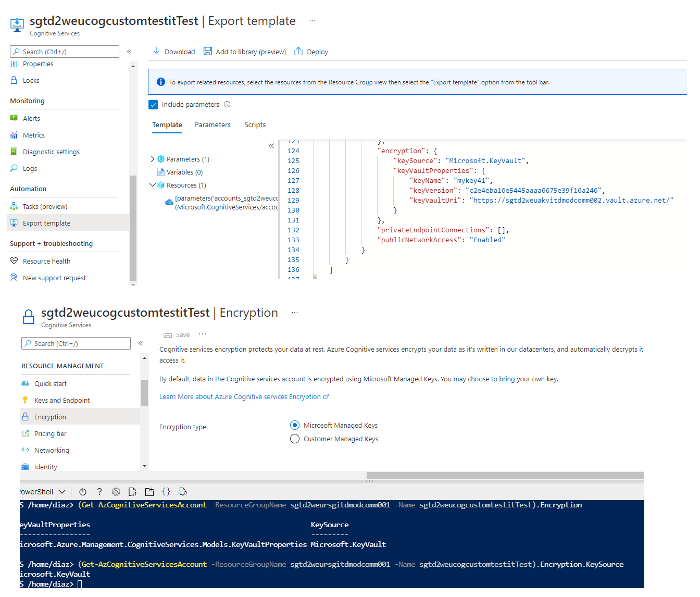
Task: Click the Cloud Shell upload/download files icon
Action: [x=133, y=491]
